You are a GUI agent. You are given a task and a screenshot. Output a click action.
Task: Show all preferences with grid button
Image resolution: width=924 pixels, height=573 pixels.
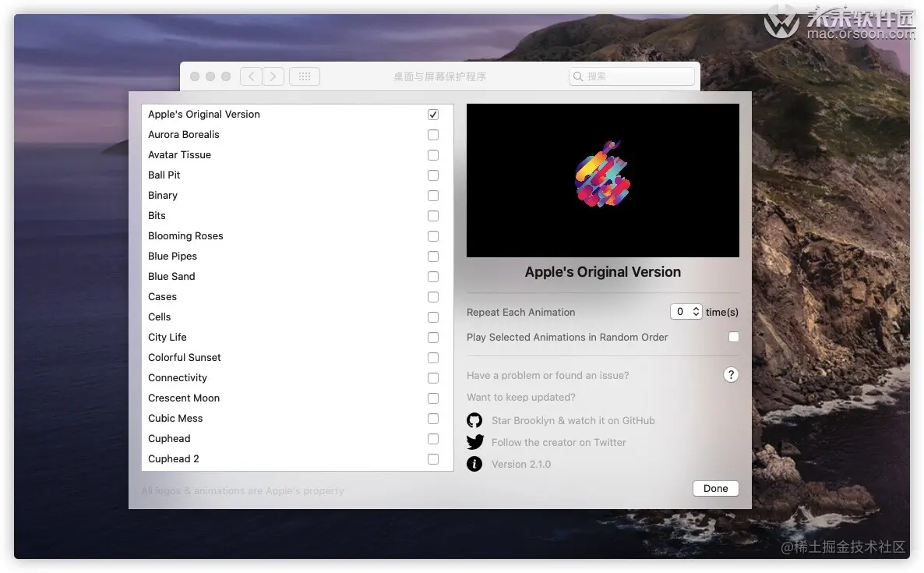coord(305,76)
